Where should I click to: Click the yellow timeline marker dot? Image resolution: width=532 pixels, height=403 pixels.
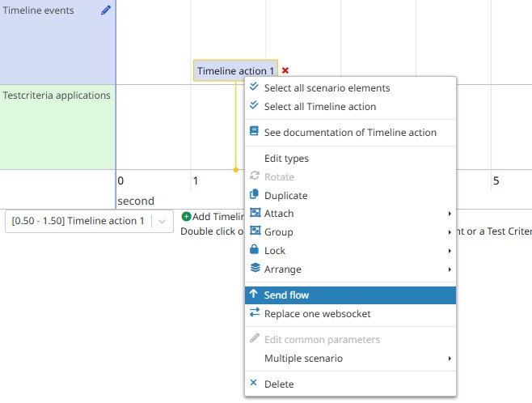point(235,170)
